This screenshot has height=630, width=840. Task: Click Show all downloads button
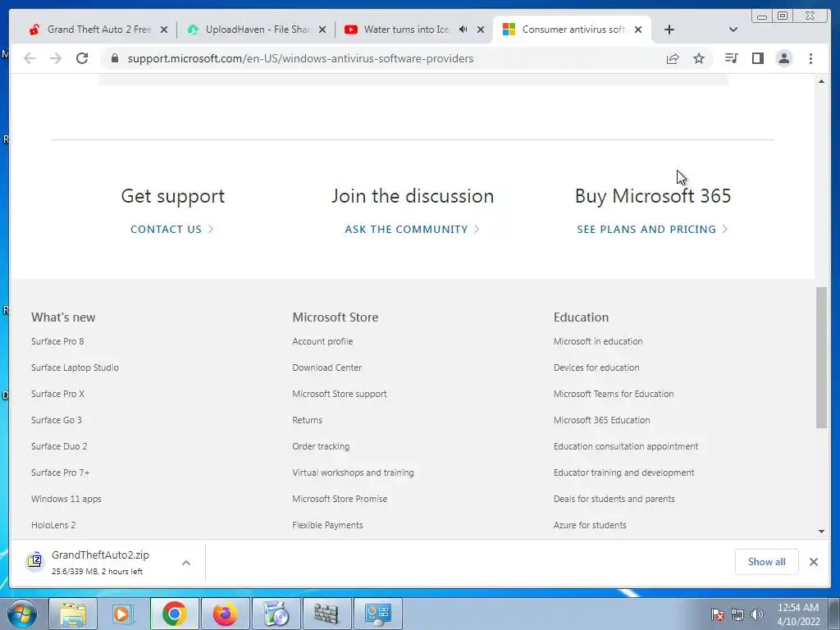click(x=767, y=561)
